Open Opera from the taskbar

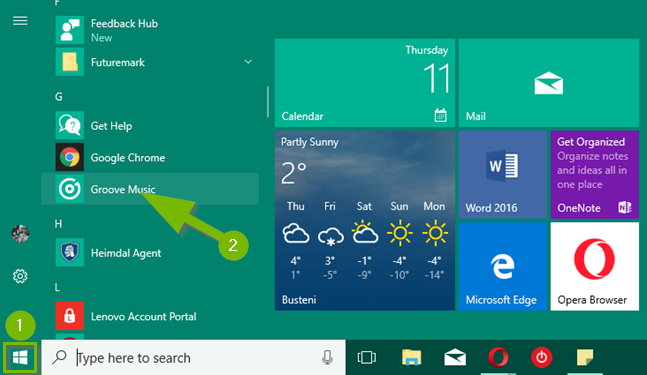click(498, 357)
